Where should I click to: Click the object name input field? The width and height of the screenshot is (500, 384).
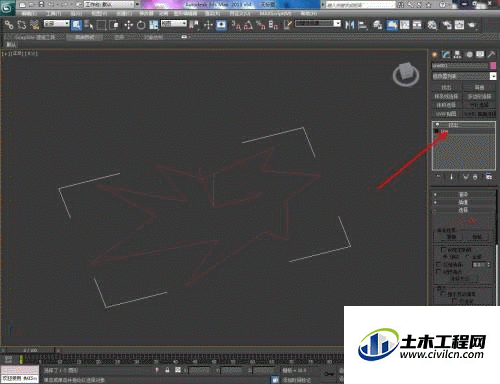click(x=460, y=66)
